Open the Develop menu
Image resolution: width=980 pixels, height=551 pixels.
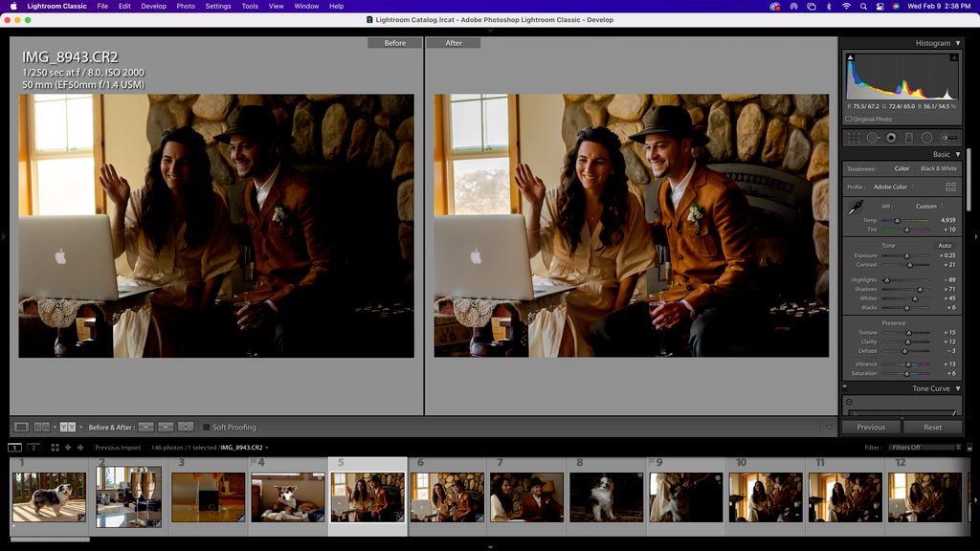154,7
